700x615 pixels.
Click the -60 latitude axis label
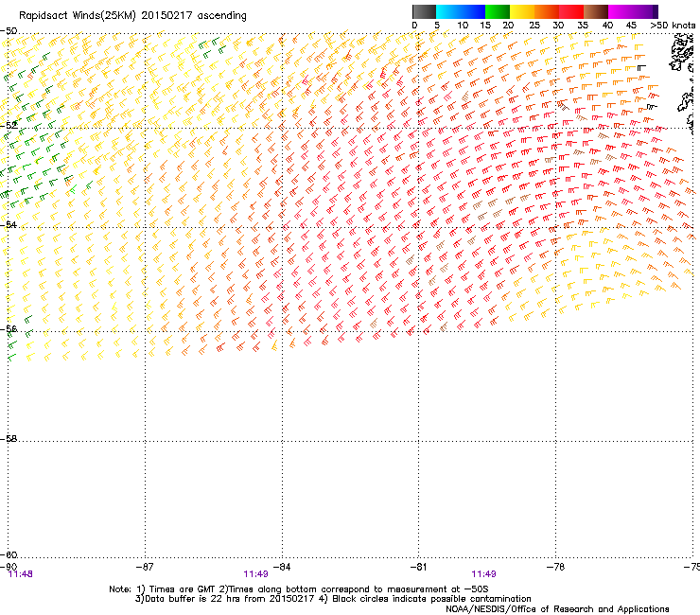click(9, 554)
